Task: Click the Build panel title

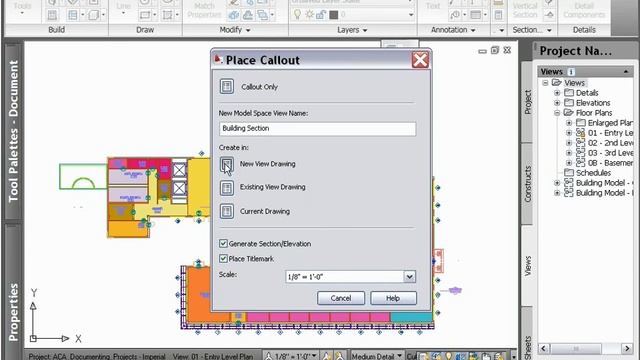Action: (56, 30)
